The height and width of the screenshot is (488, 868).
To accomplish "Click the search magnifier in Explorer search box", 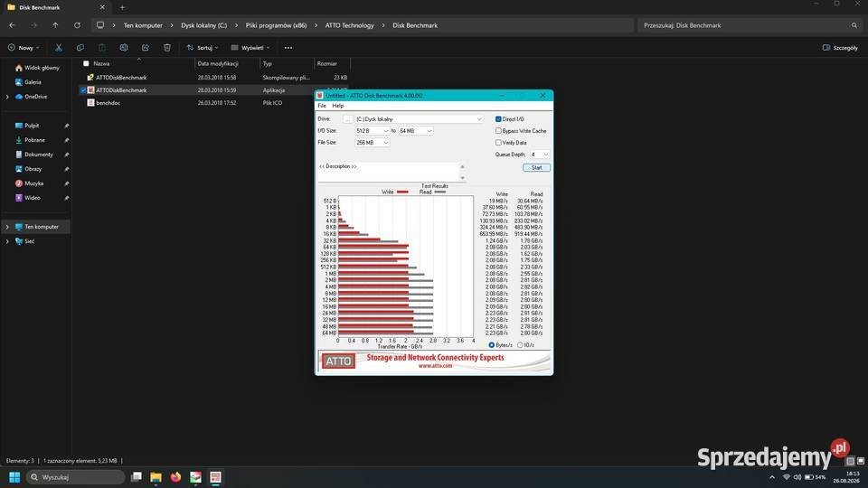I will [854, 25].
